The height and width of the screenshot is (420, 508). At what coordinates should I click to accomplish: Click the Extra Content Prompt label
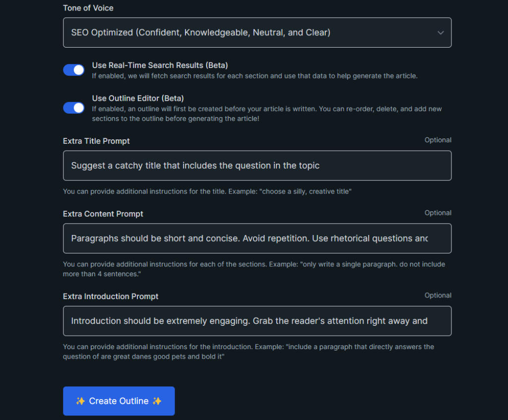103,214
